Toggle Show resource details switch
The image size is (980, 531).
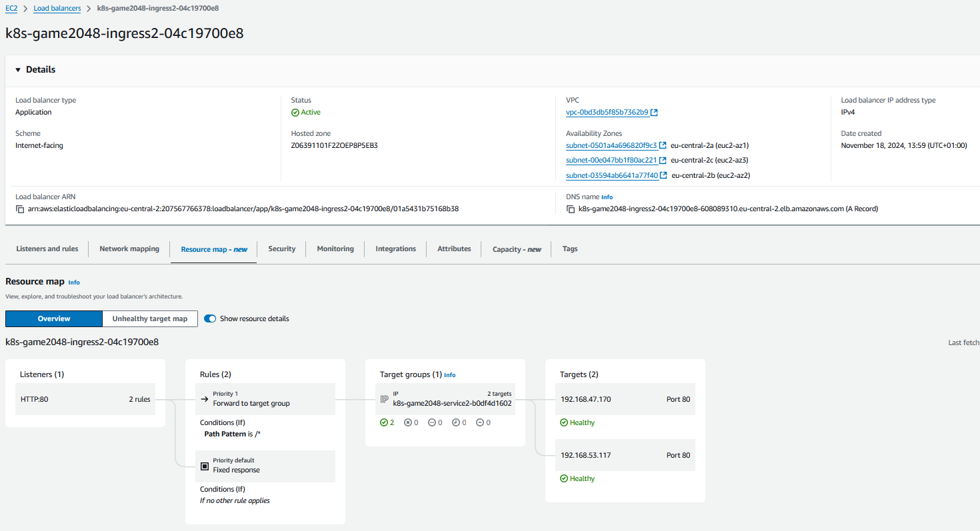click(x=210, y=318)
